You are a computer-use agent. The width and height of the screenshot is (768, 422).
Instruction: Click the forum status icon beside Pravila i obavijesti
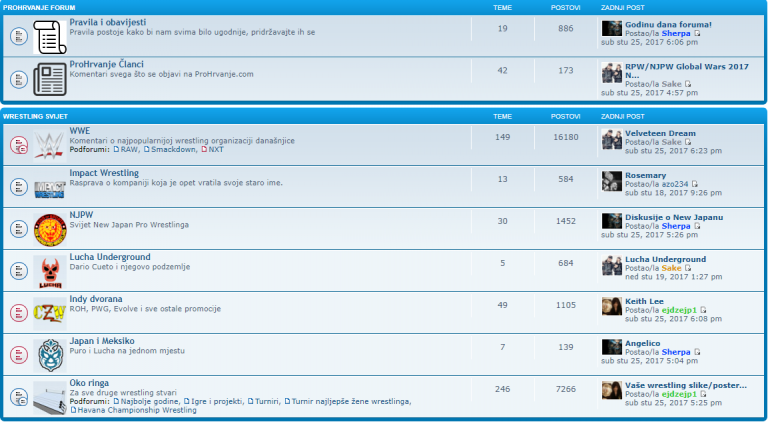19,36
